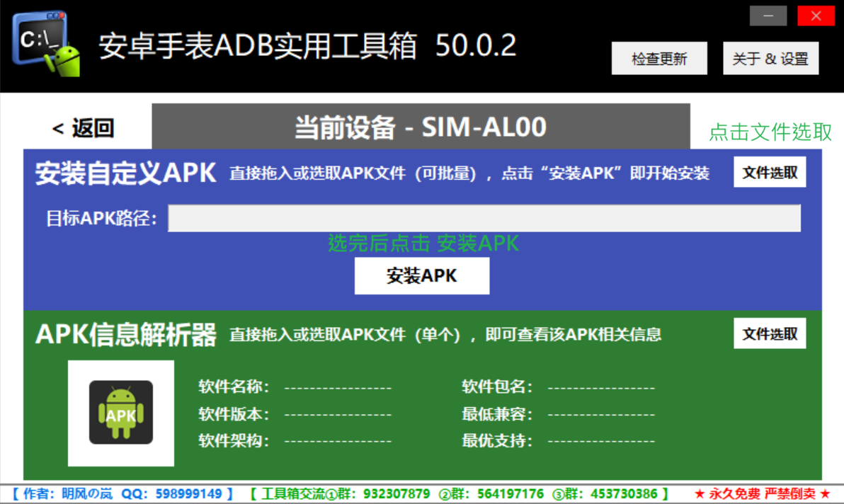Click group ③ number 453730386 in footer
This screenshot has width=844, height=504.
pos(625,493)
